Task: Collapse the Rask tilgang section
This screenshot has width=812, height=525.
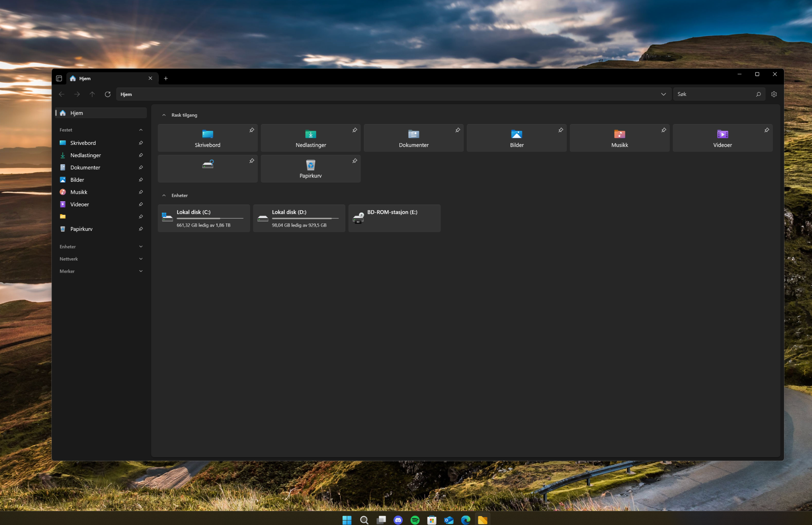Action: click(x=164, y=115)
